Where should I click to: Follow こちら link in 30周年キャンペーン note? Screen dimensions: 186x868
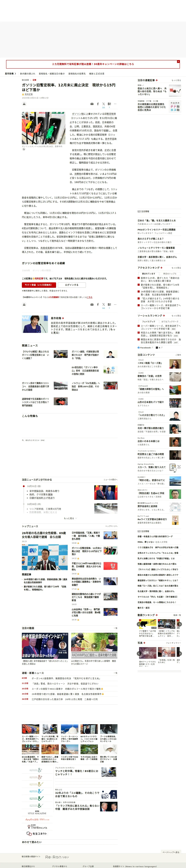(90, 297)
